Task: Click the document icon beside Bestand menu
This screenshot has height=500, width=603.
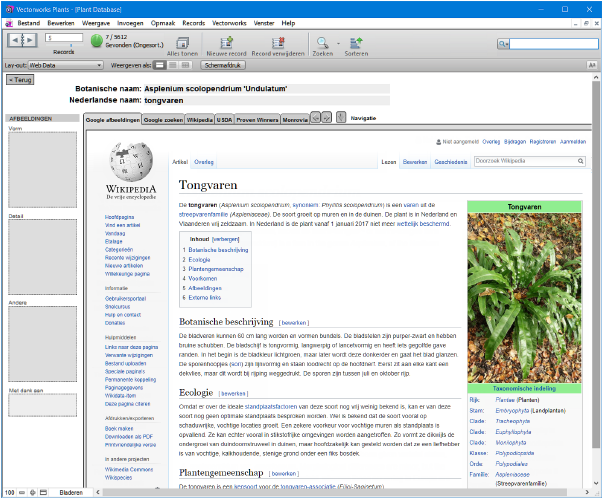Action: 9,23
